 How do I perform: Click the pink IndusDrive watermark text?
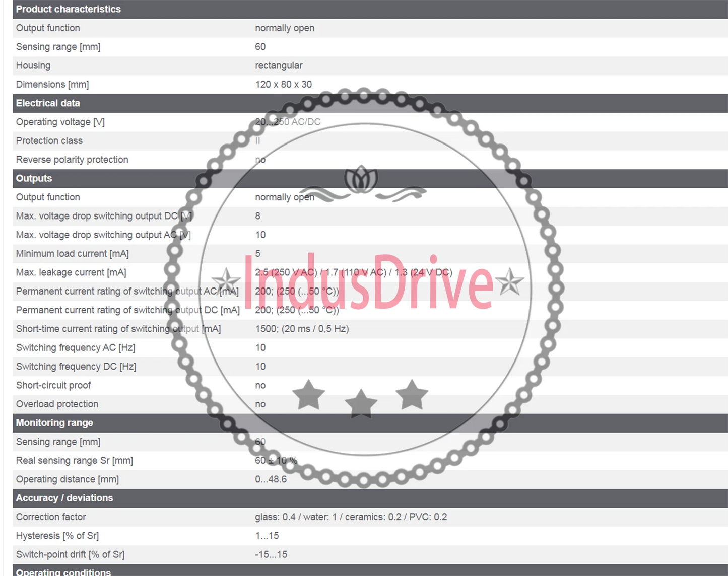(x=369, y=282)
